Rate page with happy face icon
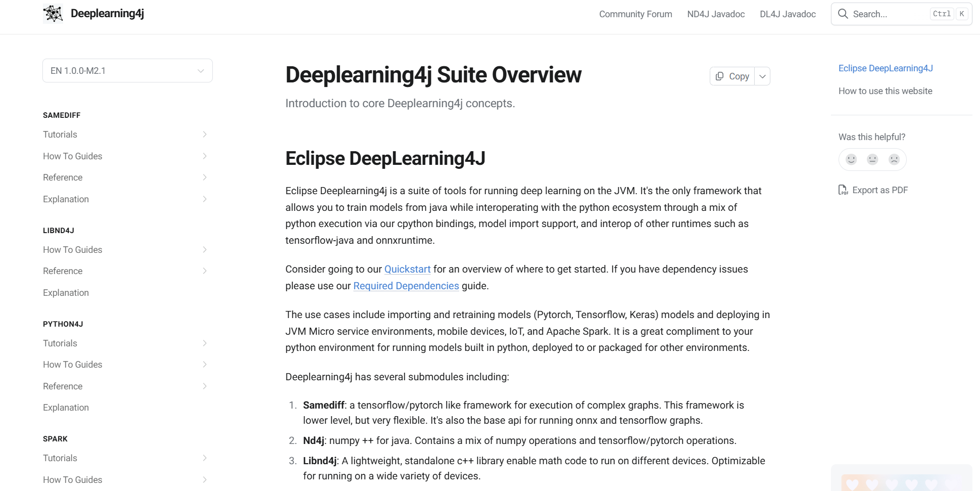This screenshot has width=980, height=491. (851, 159)
